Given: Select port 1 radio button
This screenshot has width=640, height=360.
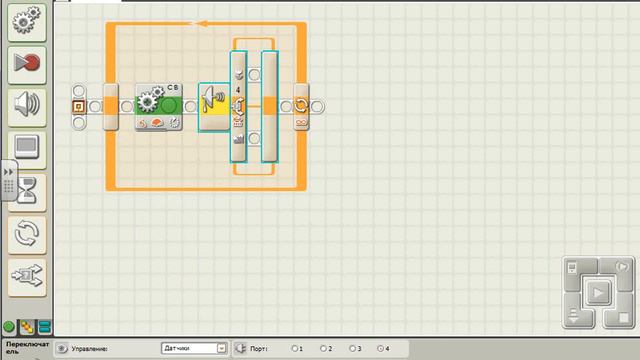Looking at the screenshot, I should [x=294, y=349].
